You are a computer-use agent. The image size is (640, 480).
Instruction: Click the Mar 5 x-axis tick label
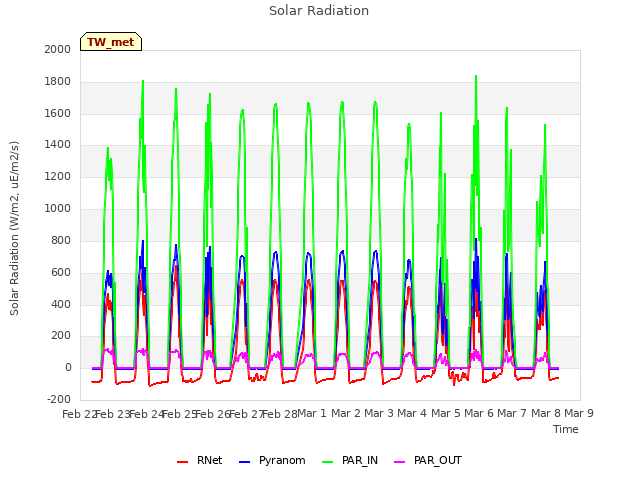pyautogui.click(x=445, y=413)
